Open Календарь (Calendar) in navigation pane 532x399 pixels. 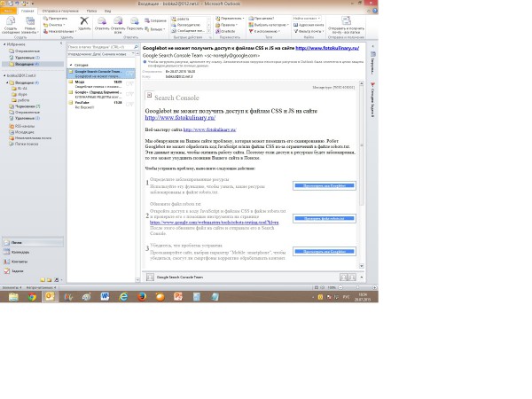tap(33, 252)
